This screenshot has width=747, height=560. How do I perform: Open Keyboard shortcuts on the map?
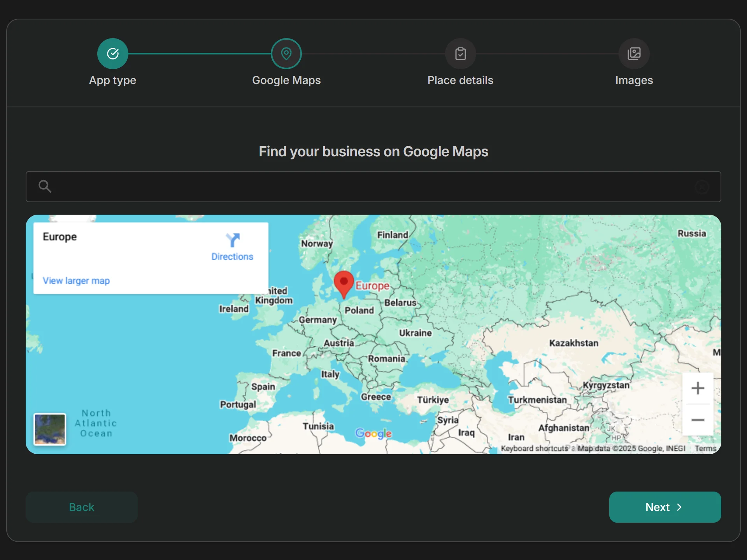pyautogui.click(x=535, y=448)
